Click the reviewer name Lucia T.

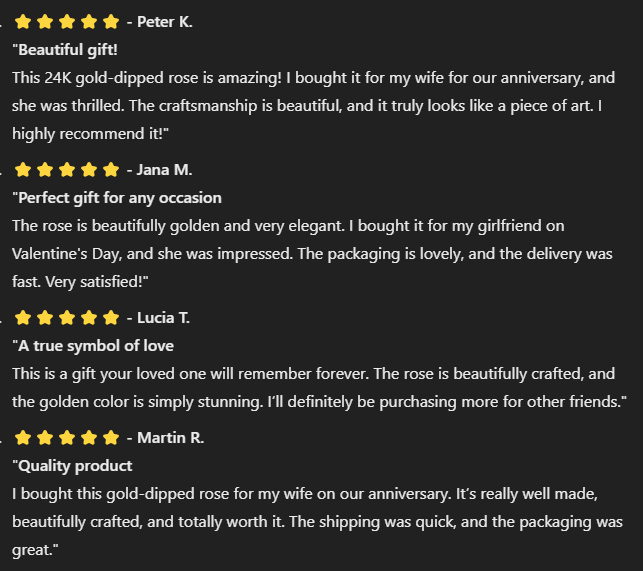click(163, 317)
